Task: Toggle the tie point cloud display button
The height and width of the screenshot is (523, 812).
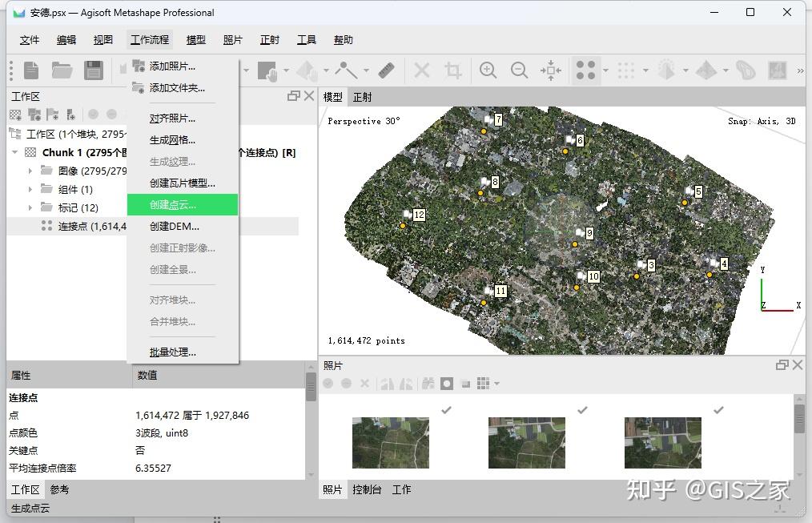Action: tap(585, 70)
